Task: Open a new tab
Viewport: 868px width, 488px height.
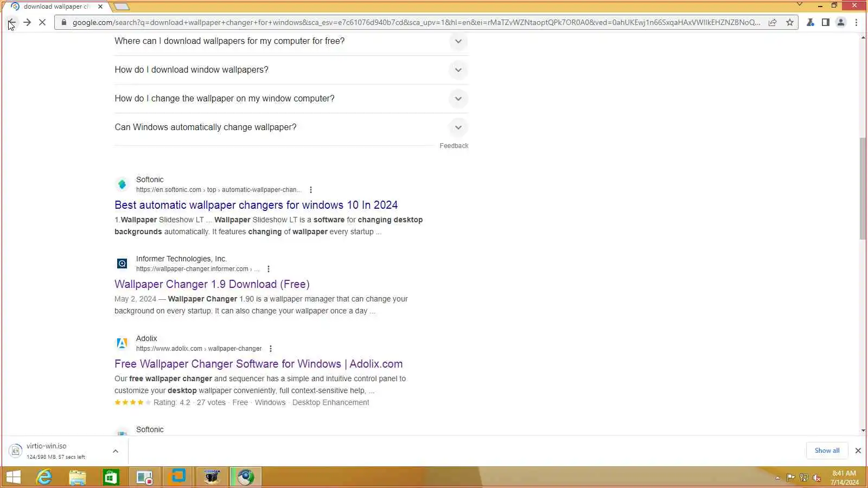Action: click(122, 7)
